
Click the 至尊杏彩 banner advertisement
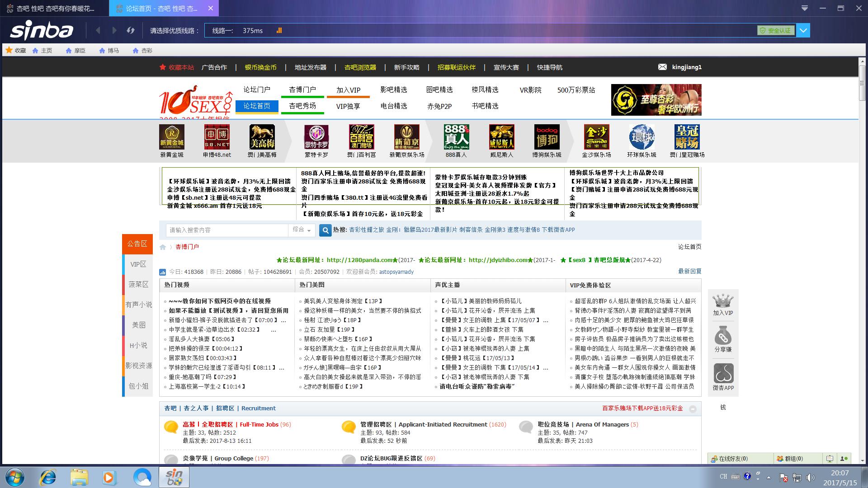pyautogui.click(x=656, y=100)
